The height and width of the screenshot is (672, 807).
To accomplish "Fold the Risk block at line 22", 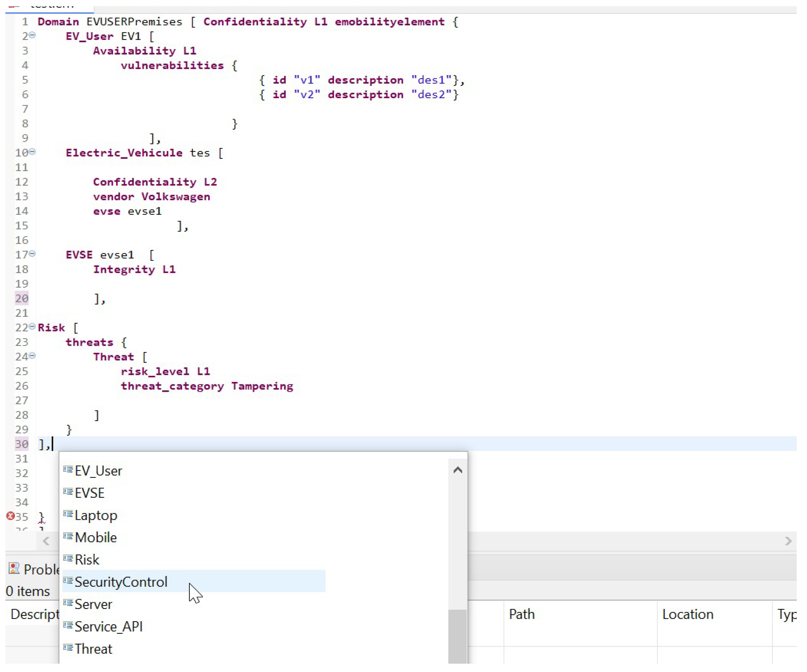I will [x=33, y=327].
